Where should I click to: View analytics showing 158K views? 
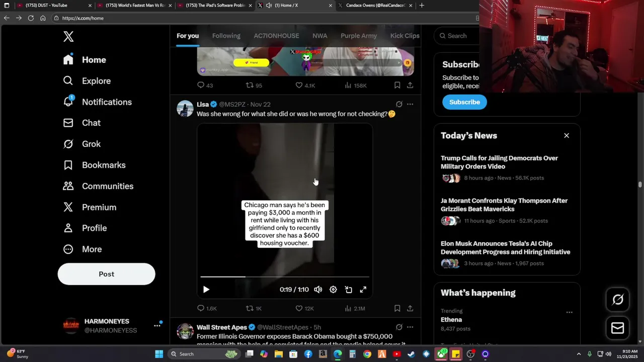click(355, 85)
